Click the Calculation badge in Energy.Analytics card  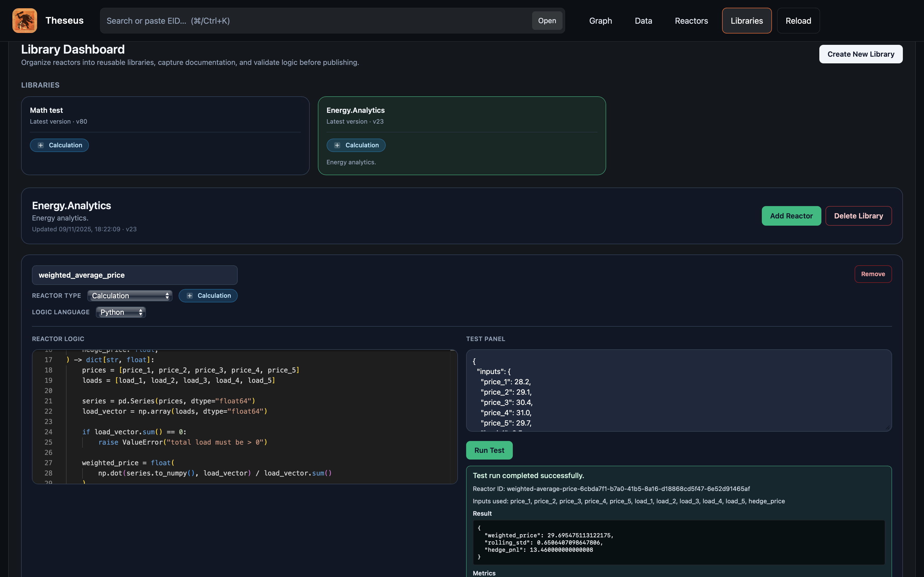click(x=356, y=145)
